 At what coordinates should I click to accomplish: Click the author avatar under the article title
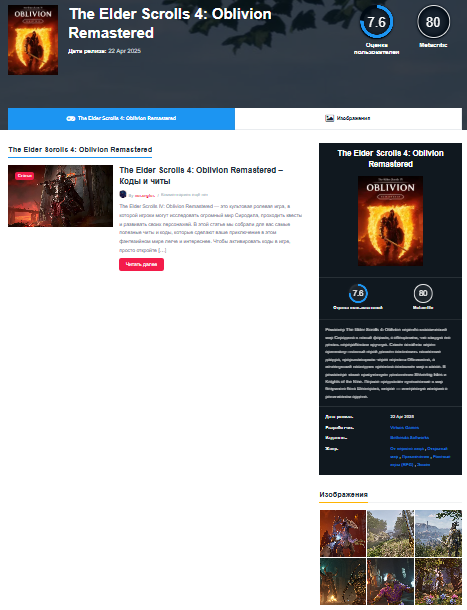click(x=123, y=194)
